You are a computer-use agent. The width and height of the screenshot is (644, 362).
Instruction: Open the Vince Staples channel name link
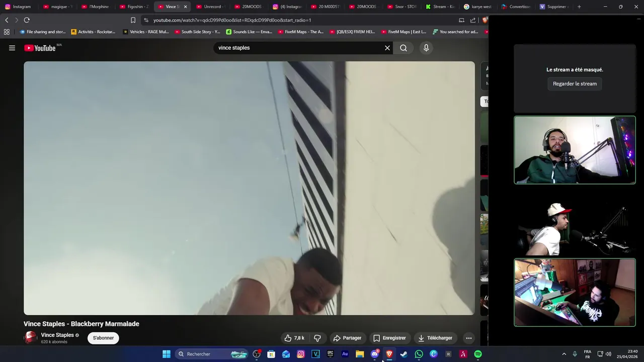(x=57, y=335)
